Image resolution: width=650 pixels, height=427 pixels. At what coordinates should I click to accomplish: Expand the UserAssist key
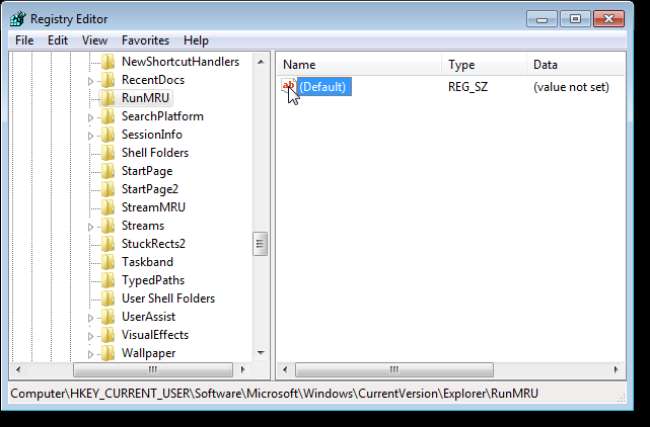point(91,318)
